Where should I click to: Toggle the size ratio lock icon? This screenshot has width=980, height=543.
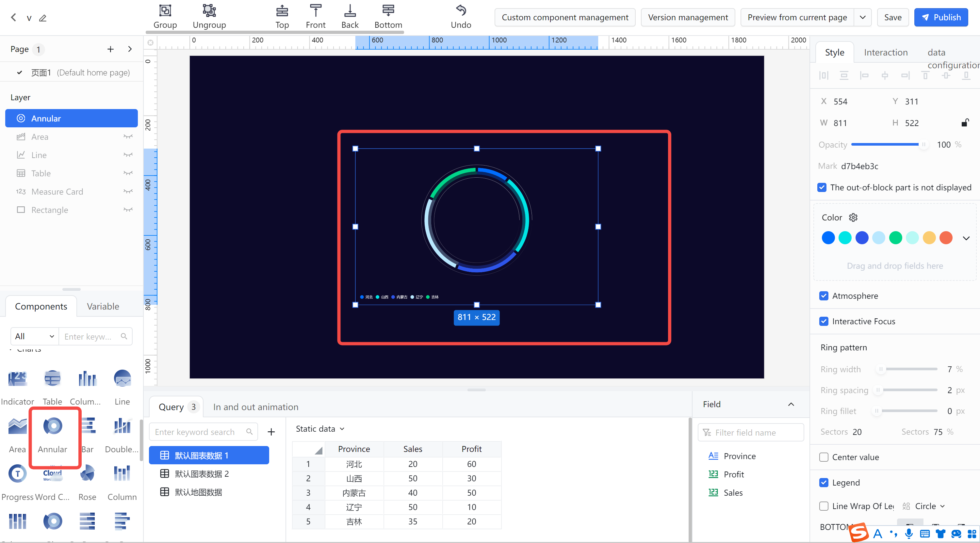click(x=965, y=122)
